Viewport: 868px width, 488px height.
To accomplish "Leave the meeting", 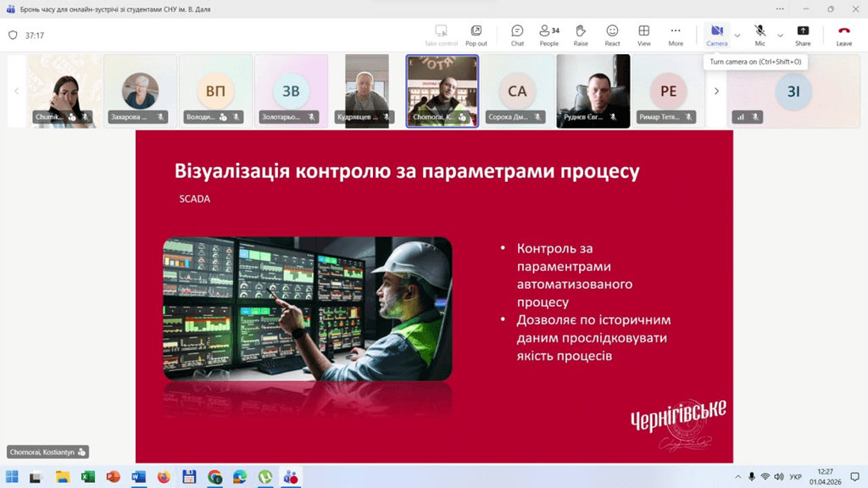I will [x=843, y=35].
